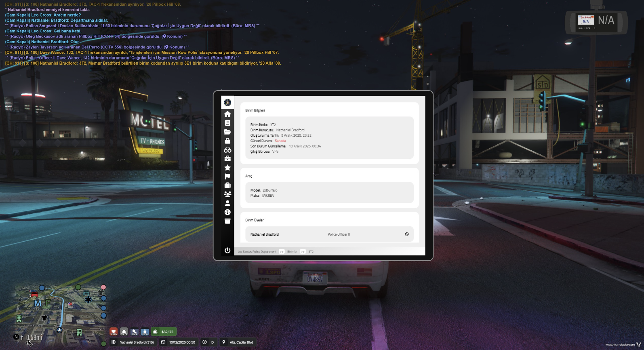The image size is (644, 350).
Task: Click the armor vest indicator in HUD
Action: [124, 332]
